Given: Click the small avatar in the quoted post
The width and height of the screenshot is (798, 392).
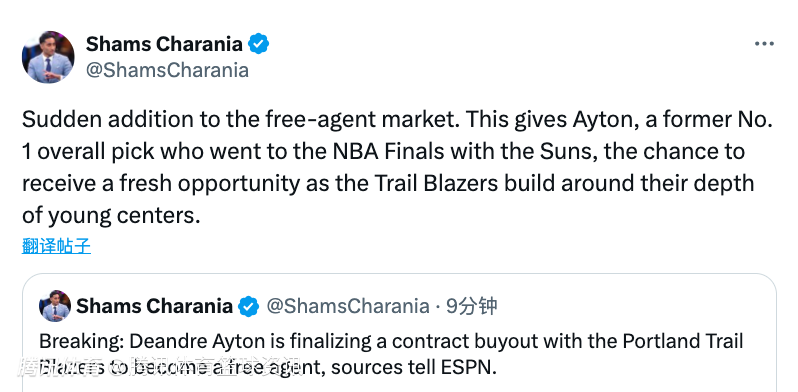Looking at the screenshot, I should [x=55, y=306].
